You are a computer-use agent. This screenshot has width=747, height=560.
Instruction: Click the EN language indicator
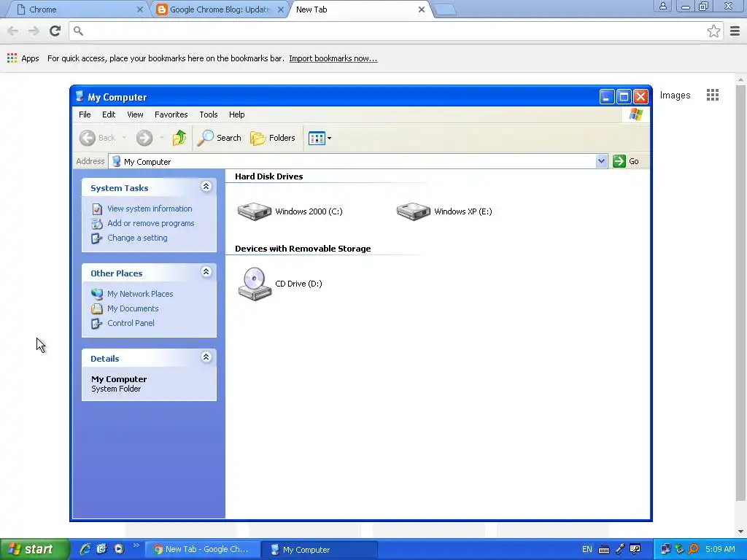coord(587,550)
